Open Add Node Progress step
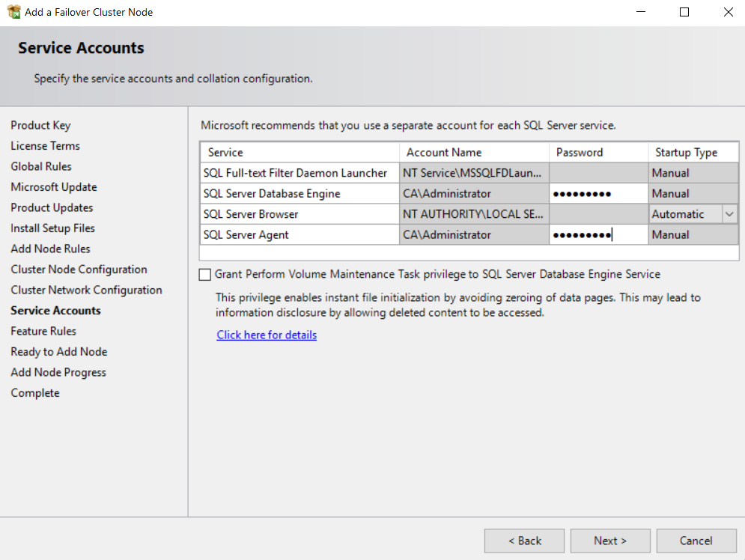 [x=58, y=372]
